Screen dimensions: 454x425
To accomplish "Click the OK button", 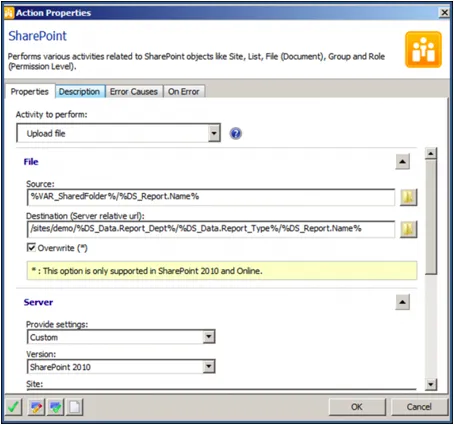I will (x=357, y=407).
